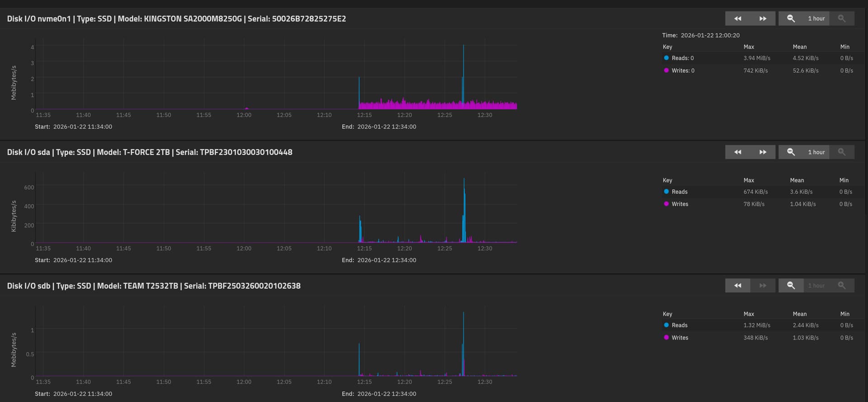Click the magenta Writes dot in nvme0n1 legend
868x402 pixels.
tap(666, 71)
